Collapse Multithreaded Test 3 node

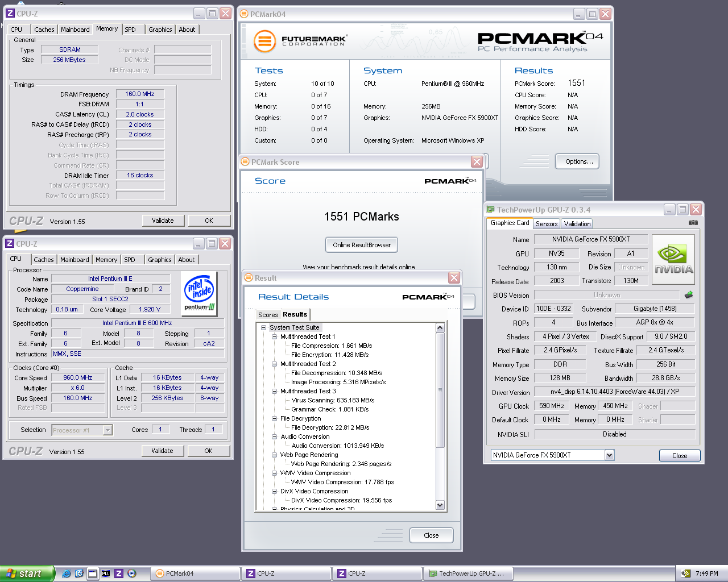click(x=274, y=391)
